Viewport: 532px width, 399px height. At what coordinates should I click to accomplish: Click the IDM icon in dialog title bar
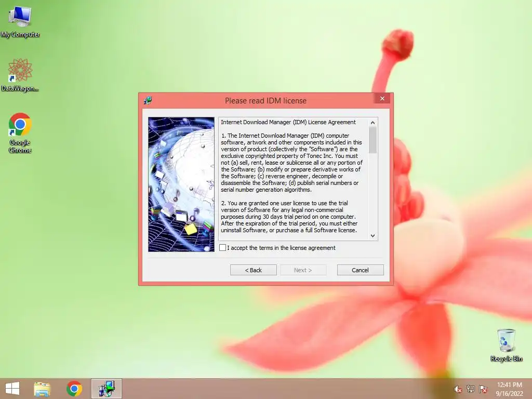(x=148, y=100)
